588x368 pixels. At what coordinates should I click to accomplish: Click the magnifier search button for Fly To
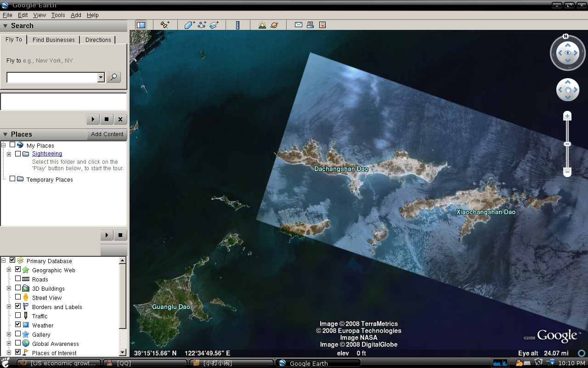tap(113, 77)
